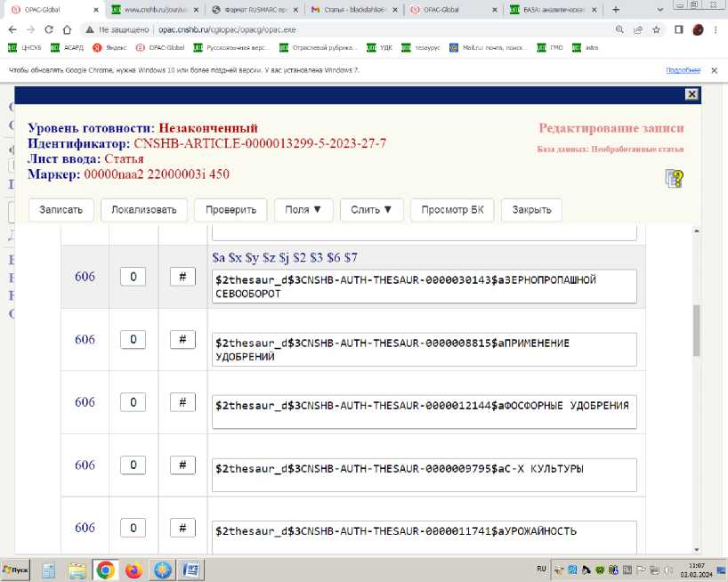Click the share page icon in address bar

pos(638,29)
